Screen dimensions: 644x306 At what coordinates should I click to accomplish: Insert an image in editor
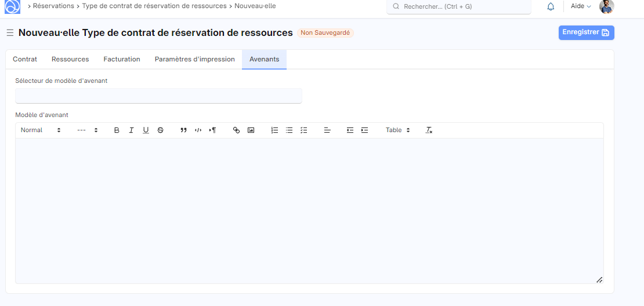click(x=251, y=130)
